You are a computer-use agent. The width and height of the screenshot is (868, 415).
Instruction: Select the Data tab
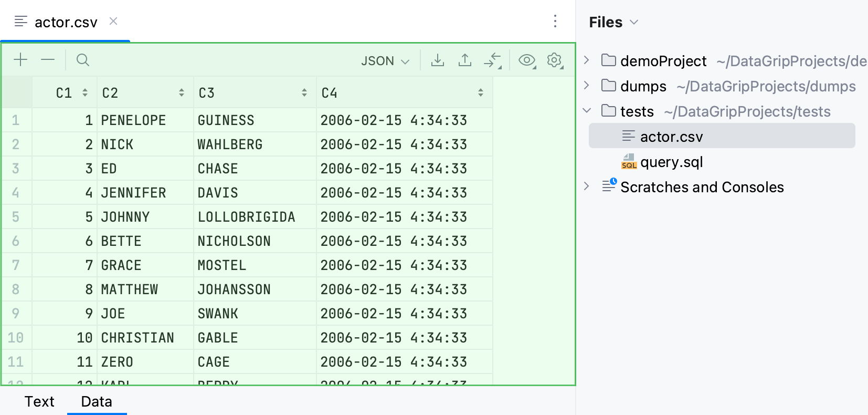click(97, 401)
